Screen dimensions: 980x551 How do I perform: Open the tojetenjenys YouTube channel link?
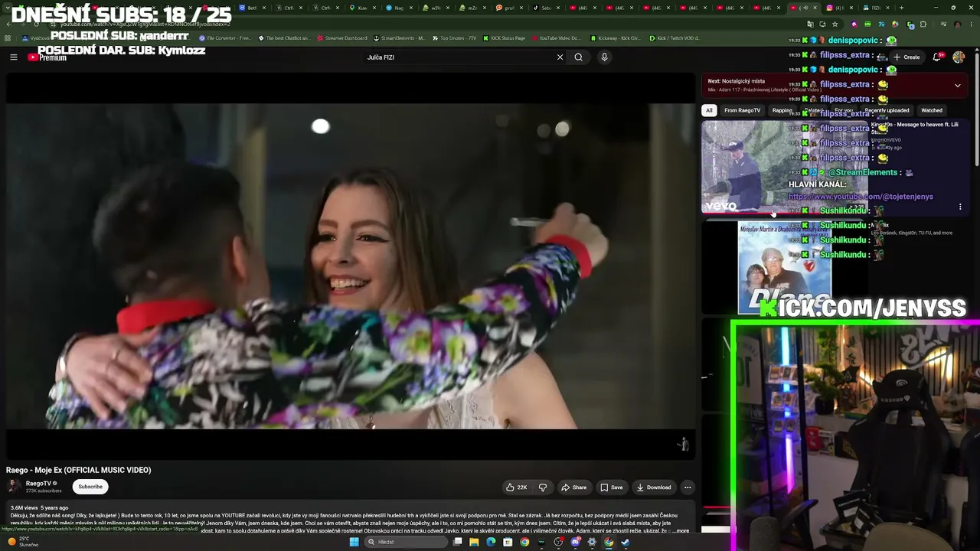click(861, 197)
